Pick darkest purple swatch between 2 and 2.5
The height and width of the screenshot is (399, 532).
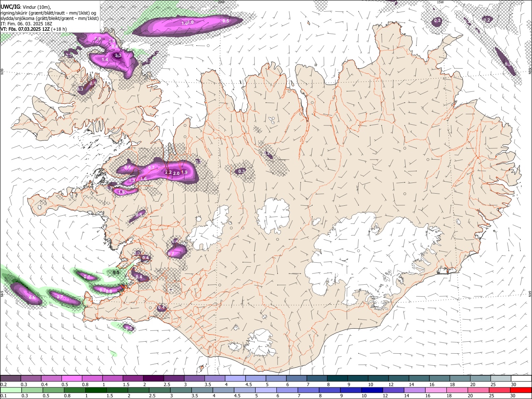[153, 379]
